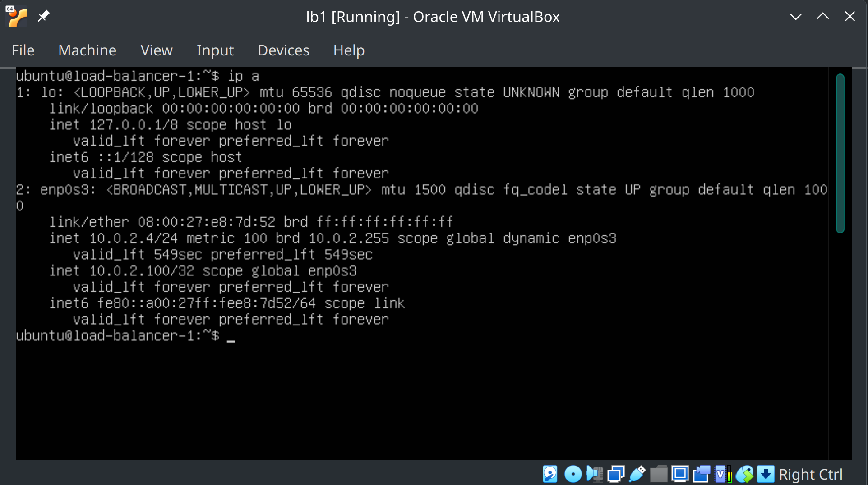Minimize the lb1 VirtualBox window
This screenshot has width=868, height=485.
coord(796,17)
